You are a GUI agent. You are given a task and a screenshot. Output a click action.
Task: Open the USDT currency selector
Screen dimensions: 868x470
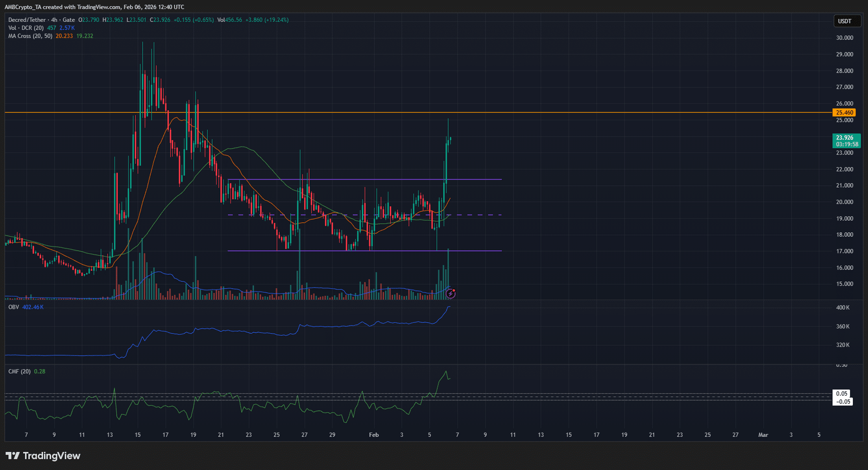tap(845, 21)
